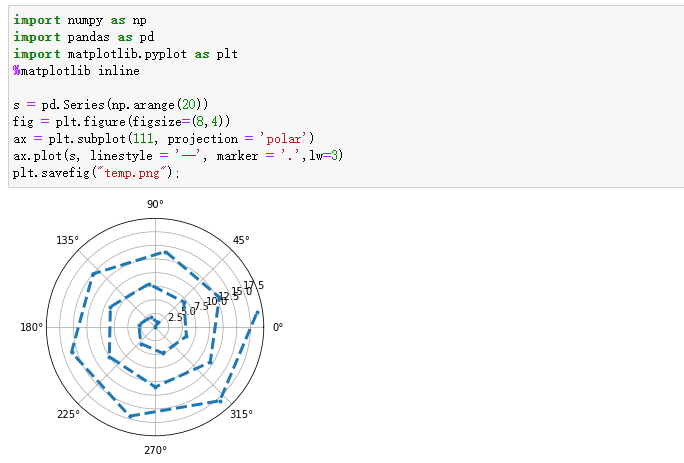The image size is (684, 463).
Task: Click the 135° angle label
Action: 68,240
